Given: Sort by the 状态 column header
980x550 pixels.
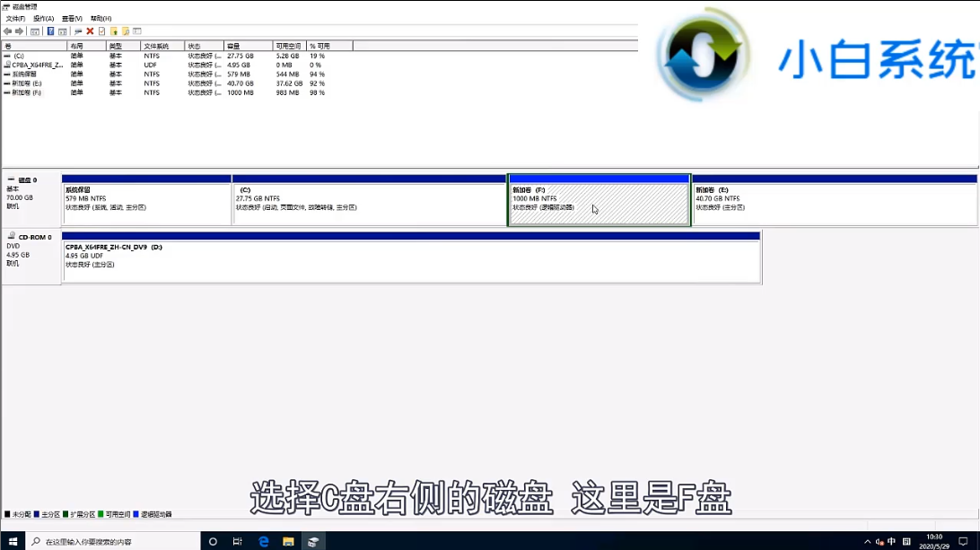Looking at the screenshot, I should tap(205, 47).
